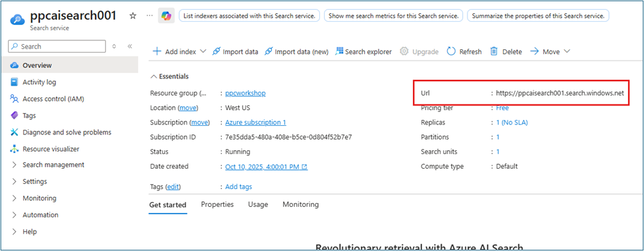Viewport: 644px width, 251px height.
Task: Click 'Show me search metrics for this Search service'
Action: click(394, 16)
